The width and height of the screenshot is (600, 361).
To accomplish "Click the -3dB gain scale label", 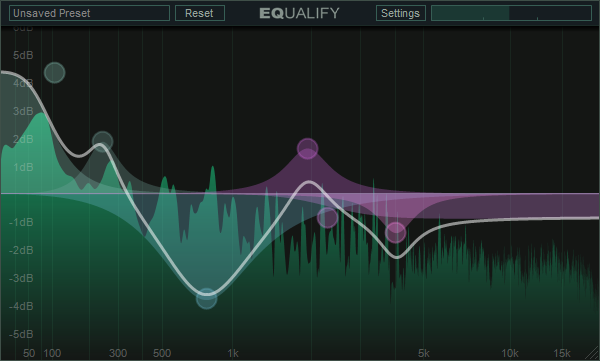I will coord(21,278).
